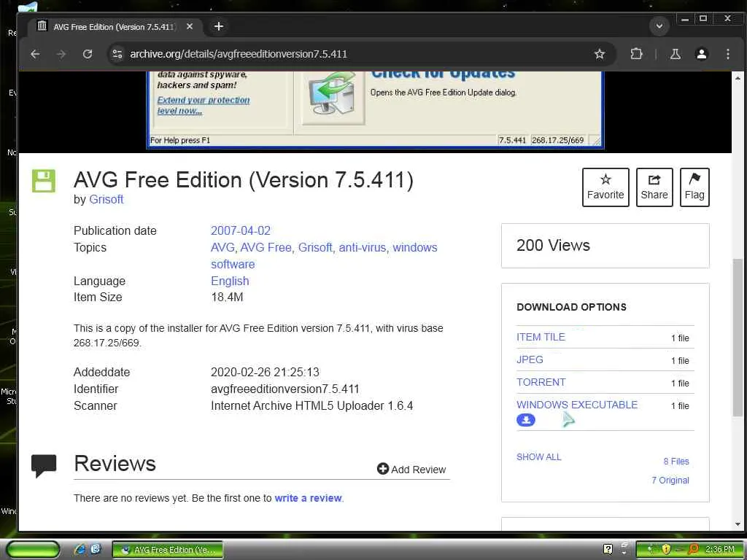Open Chrome Labs flask icon
Image resolution: width=747 pixels, height=560 pixels.
click(675, 54)
